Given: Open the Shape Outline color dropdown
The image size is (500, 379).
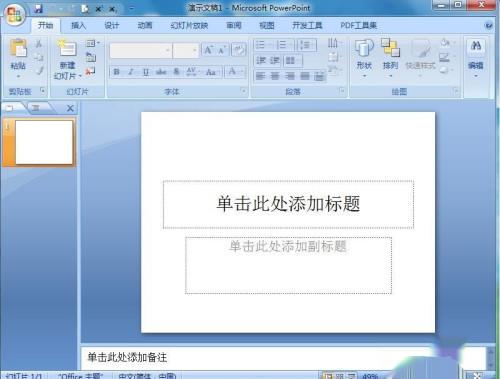Looking at the screenshot, I should coord(446,57).
